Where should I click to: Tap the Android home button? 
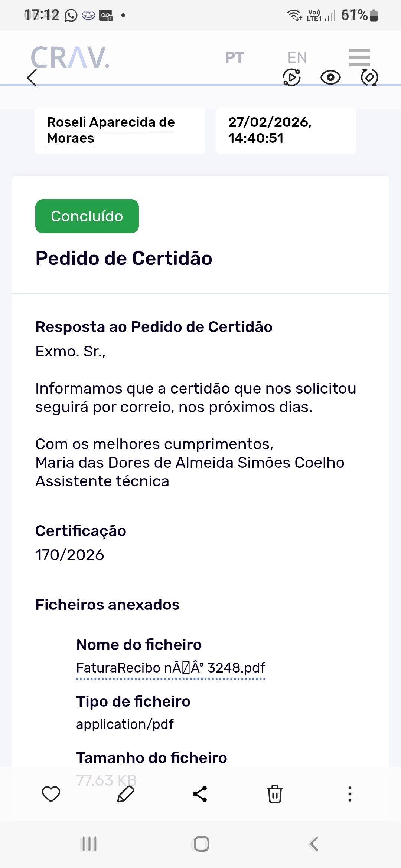tap(201, 844)
